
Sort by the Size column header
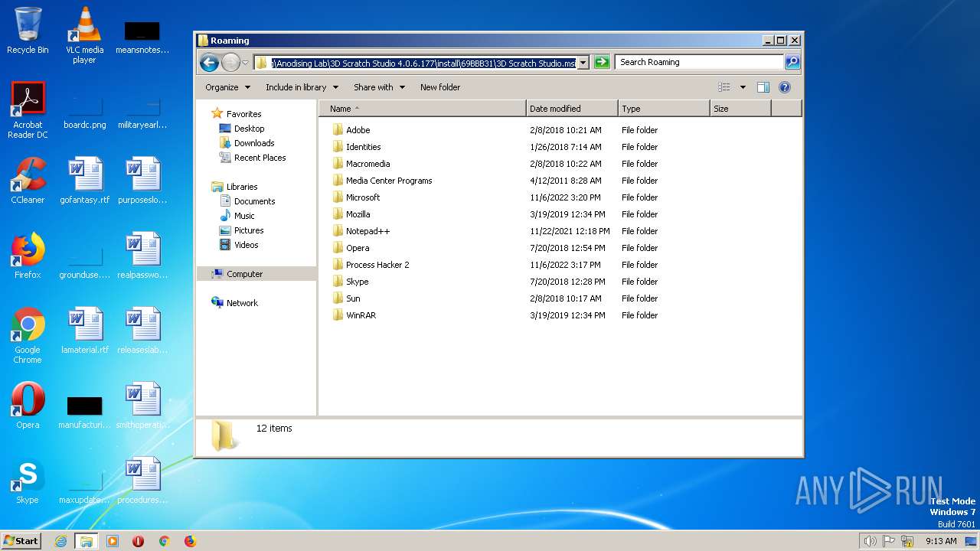click(740, 109)
